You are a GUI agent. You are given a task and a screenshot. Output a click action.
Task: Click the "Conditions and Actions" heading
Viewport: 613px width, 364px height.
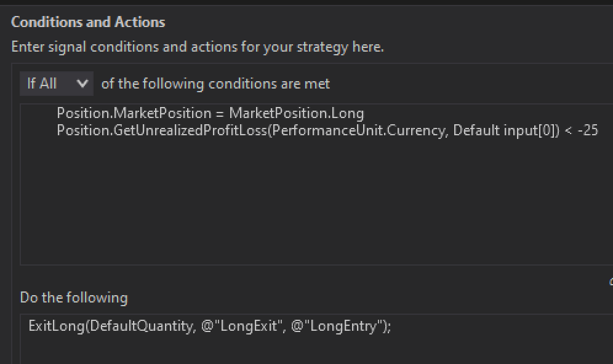tap(88, 22)
